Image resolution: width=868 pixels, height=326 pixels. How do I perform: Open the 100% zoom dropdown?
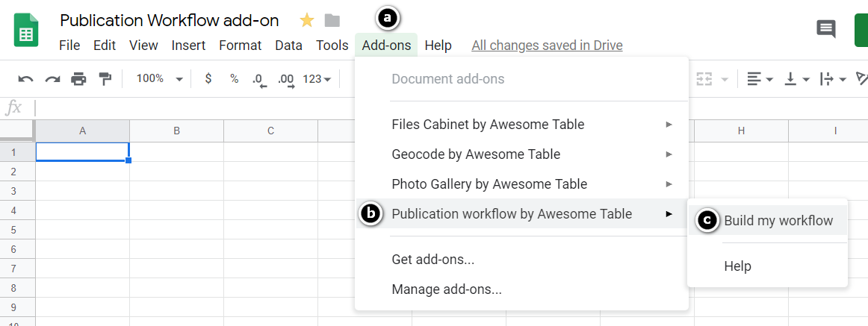pyautogui.click(x=159, y=79)
